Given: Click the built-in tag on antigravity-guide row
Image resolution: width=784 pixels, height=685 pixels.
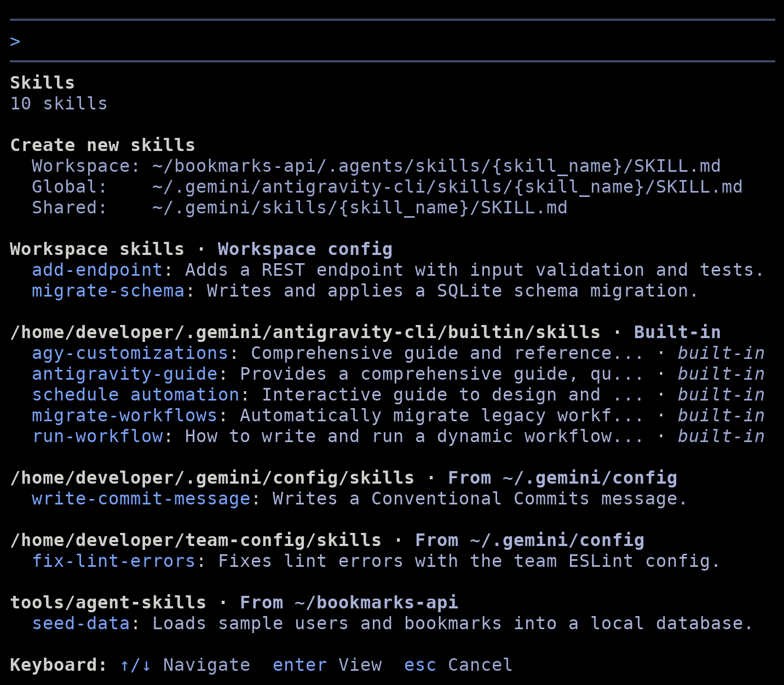Looking at the screenshot, I should 721,374.
